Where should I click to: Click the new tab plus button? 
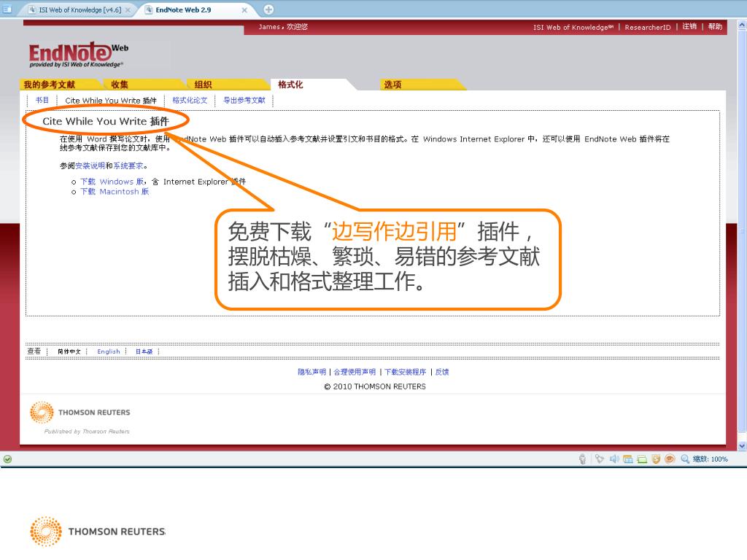[x=268, y=9]
